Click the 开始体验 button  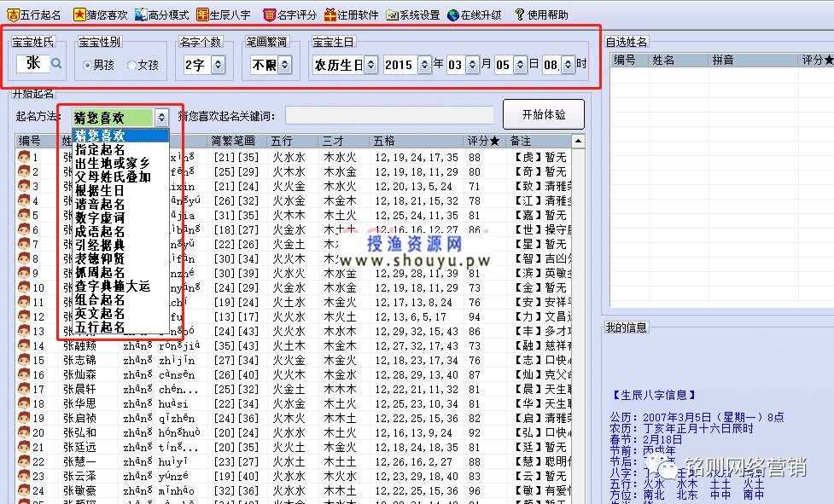[x=544, y=114]
